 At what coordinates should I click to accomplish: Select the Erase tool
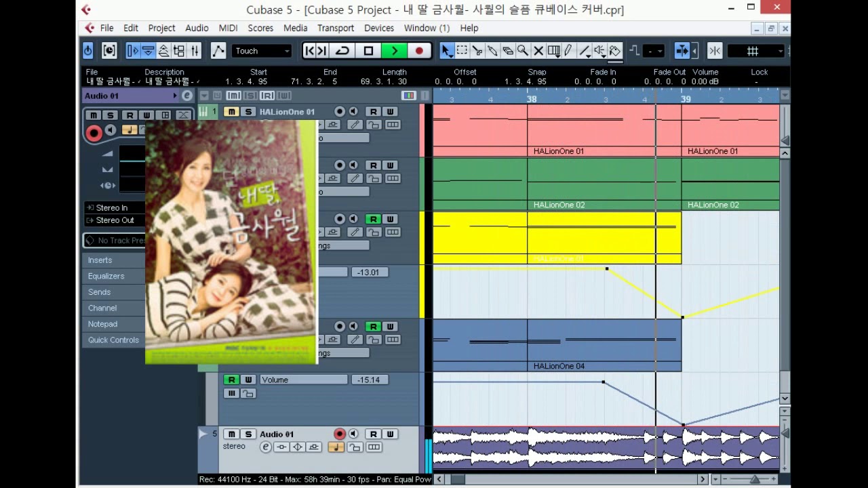tap(507, 51)
